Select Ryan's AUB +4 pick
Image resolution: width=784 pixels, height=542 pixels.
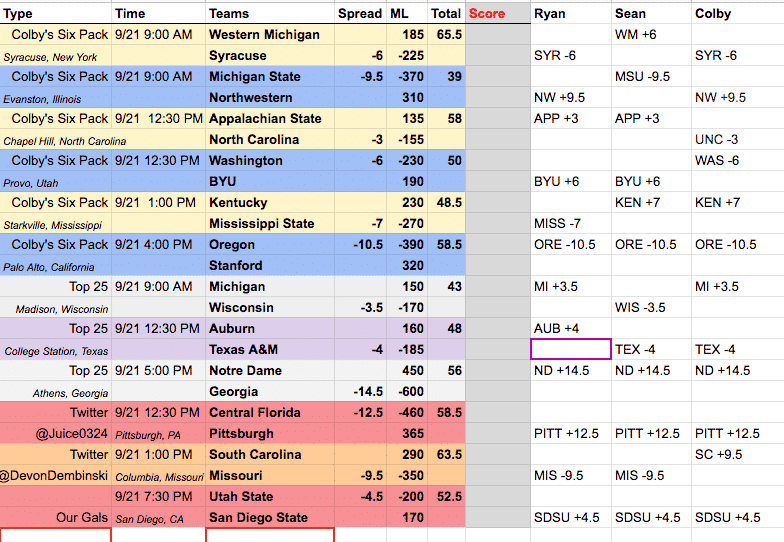(570, 328)
